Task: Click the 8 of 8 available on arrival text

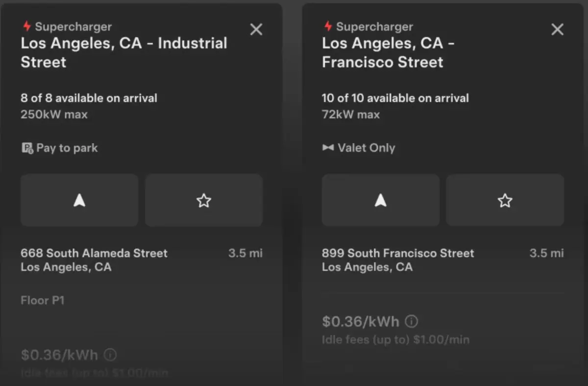Action: [x=89, y=98]
